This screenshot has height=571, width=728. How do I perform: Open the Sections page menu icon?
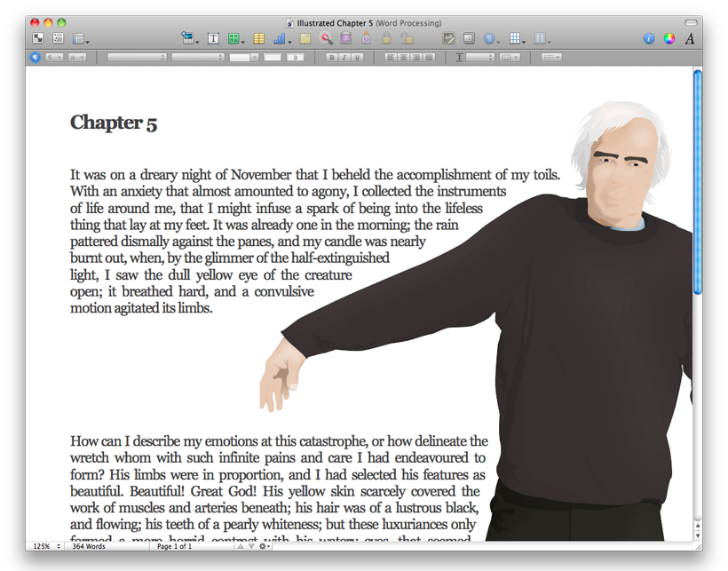click(80, 38)
